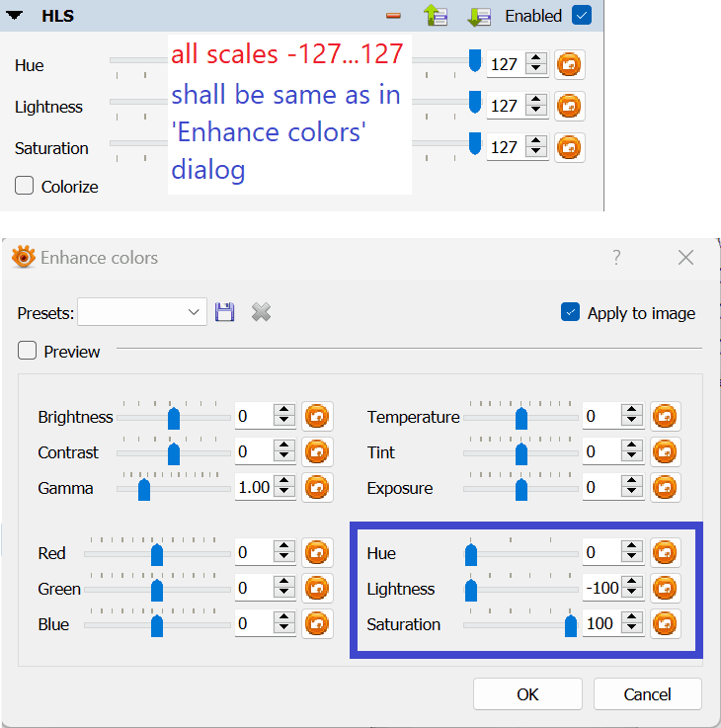721x728 pixels.
Task: Uncheck Apply to image
Action: pos(570,313)
